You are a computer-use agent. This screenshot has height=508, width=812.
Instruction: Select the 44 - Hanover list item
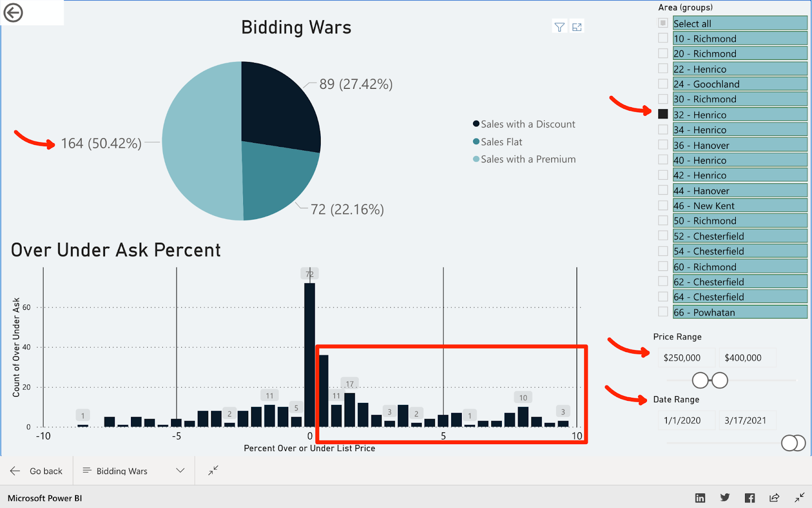click(740, 190)
